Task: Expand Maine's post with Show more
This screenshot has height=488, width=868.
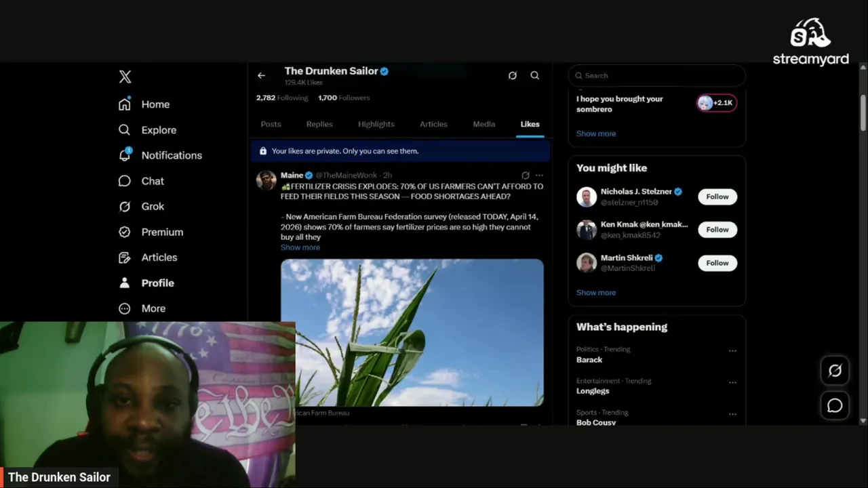Action: (300, 247)
